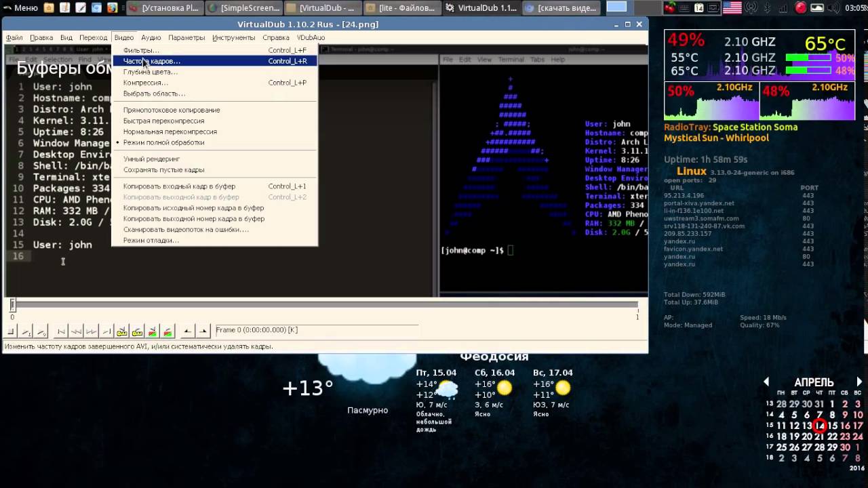Open the Справка menu

tap(276, 37)
